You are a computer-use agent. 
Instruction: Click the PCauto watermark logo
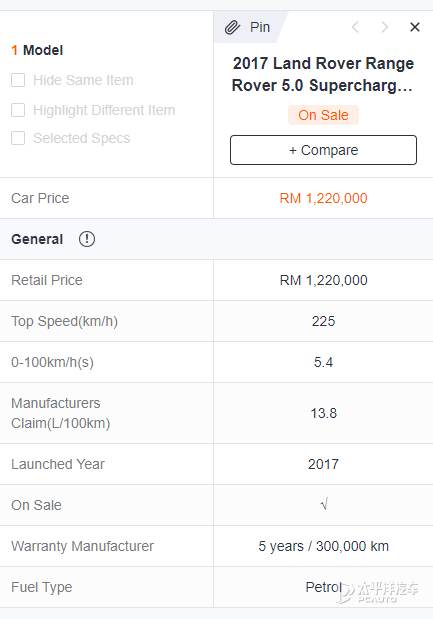(x=378, y=592)
